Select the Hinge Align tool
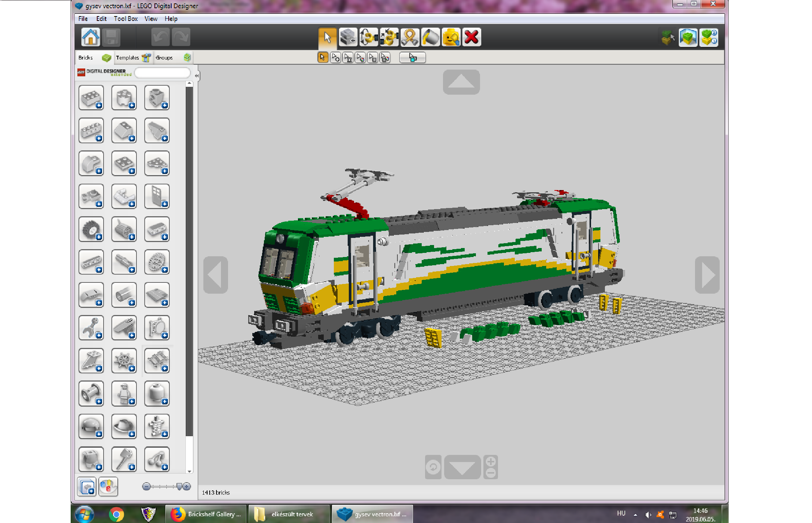Viewport: 812px width, 523px height. (x=389, y=37)
